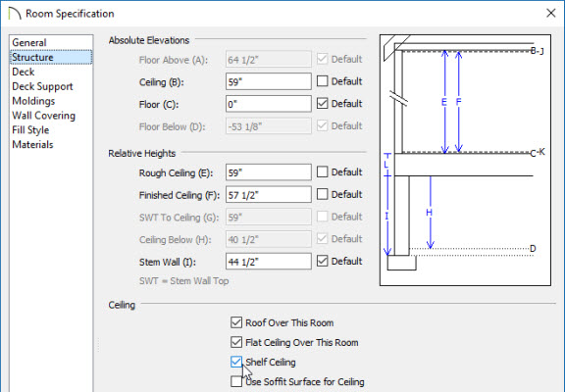
Task: Disable the Shelf Ceiling option
Action: click(236, 362)
